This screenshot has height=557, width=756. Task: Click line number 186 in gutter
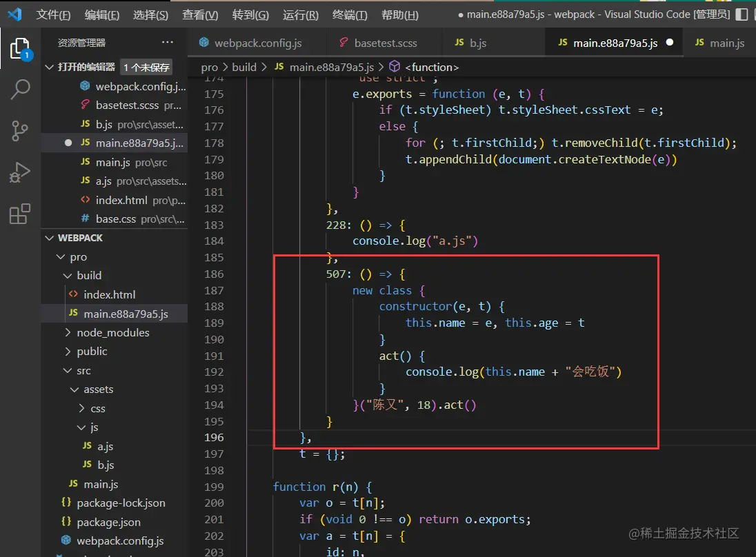point(214,274)
